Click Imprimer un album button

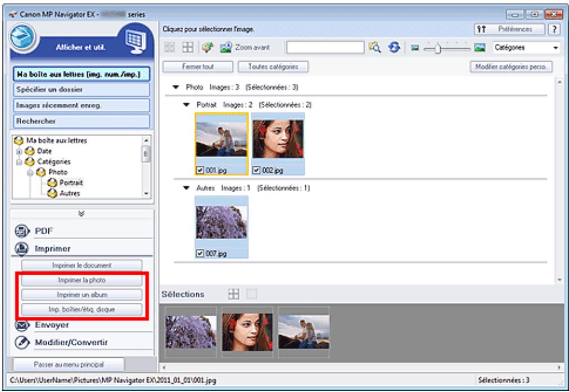pyautogui.click(x=82, y=294)
